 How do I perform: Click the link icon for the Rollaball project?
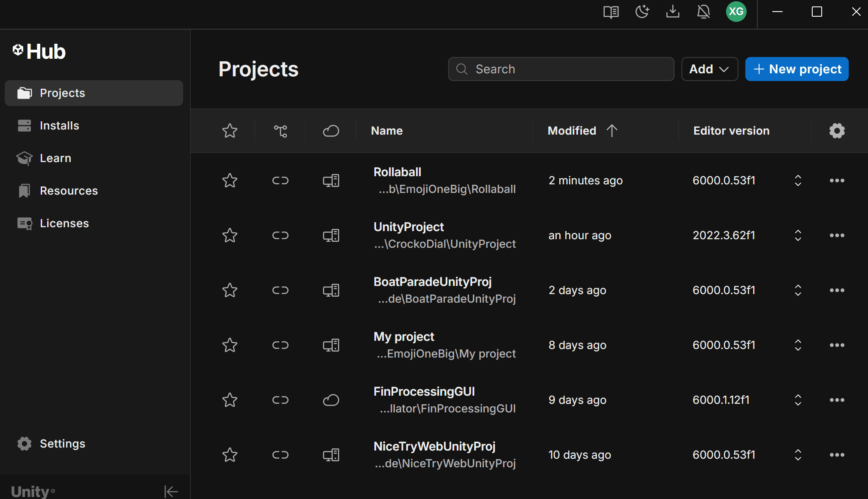click(280, 180)
